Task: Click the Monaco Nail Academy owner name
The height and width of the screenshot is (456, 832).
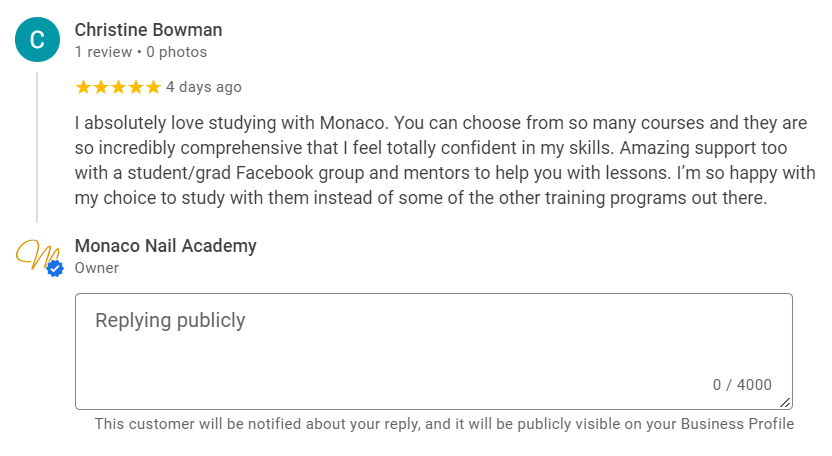Action: tap(165, 246)
